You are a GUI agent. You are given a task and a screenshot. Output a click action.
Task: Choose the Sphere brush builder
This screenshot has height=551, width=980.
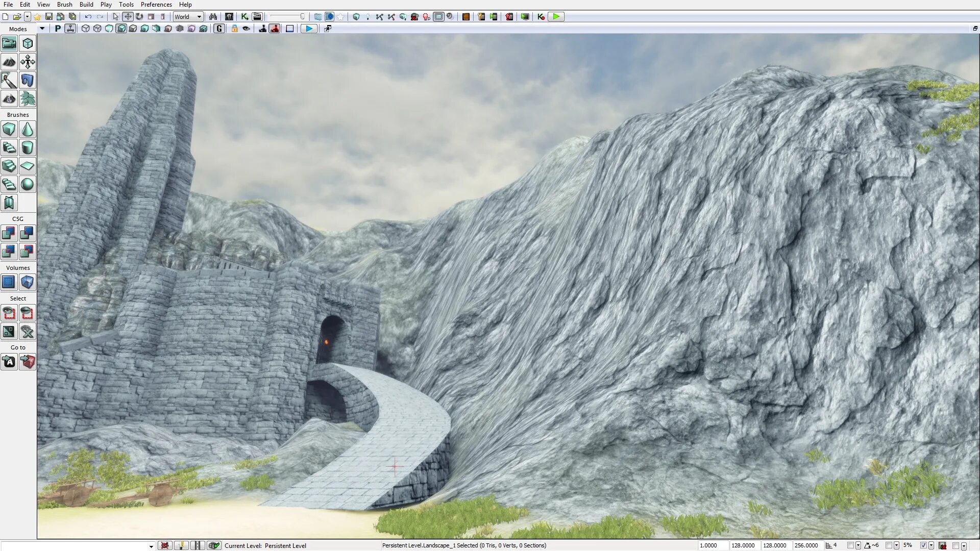28,184
